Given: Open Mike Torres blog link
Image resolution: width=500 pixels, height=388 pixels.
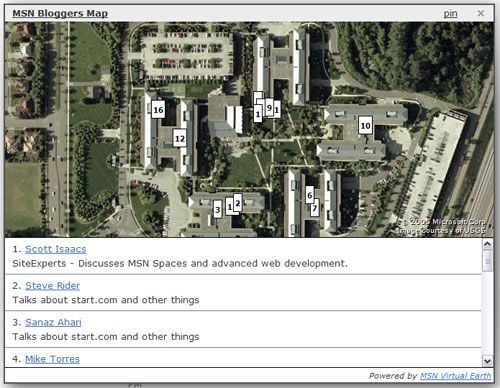Looking at the screenshot, I should click(52, 359).
